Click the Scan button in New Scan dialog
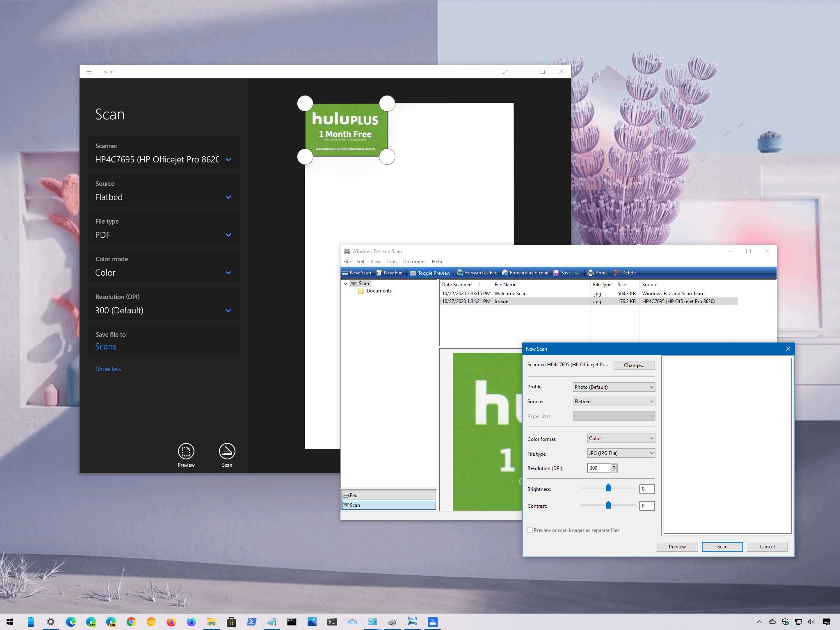 pyautogui.click(x=721, y=547)
